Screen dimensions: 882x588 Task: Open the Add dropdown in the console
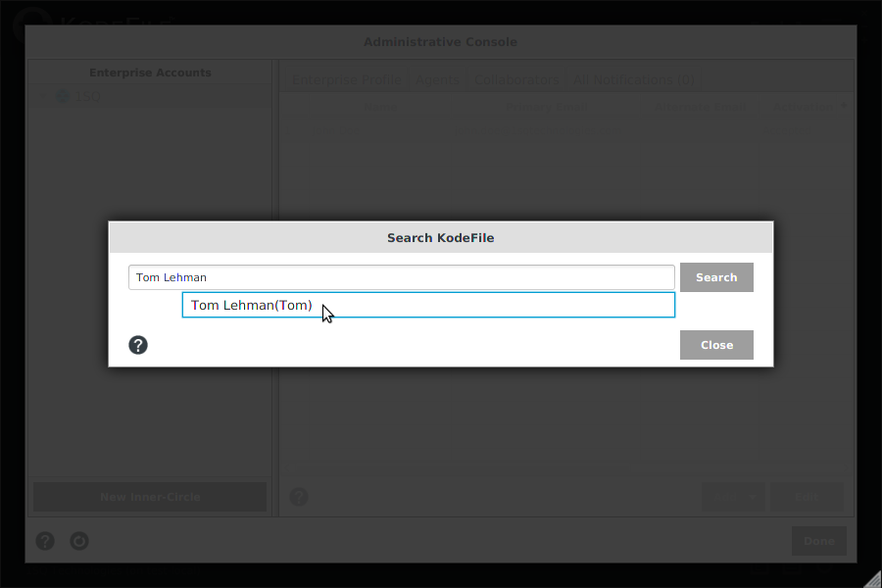(x=733, y=497)
